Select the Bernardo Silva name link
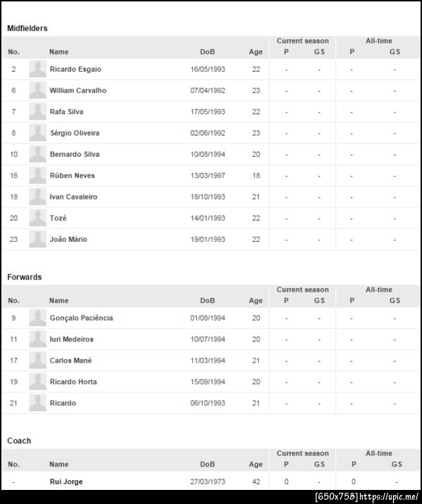 click(75, 155)
